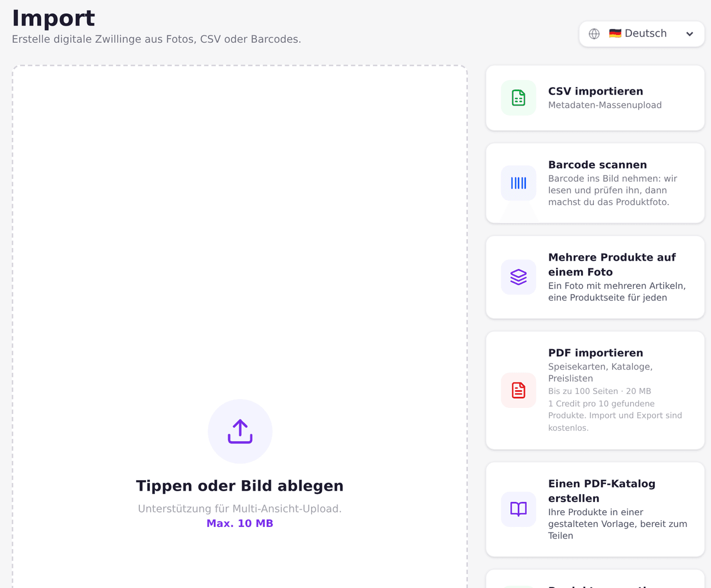The image size is (711, 588).
Task: Click the Ihre Produkte in einer gestalteten description
Action: 618,524
